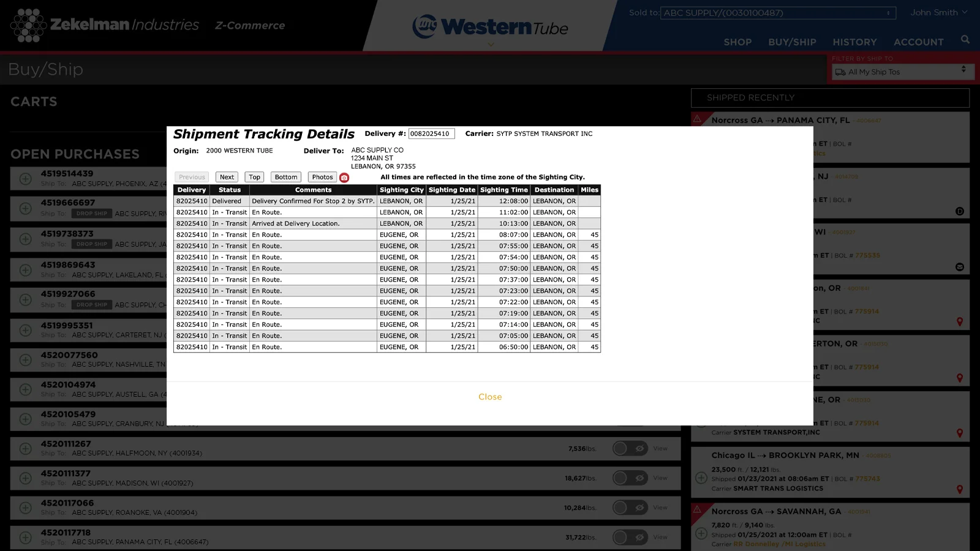Click the Delivery number input field
Viewport: 980px width, 551px height.
431,133
